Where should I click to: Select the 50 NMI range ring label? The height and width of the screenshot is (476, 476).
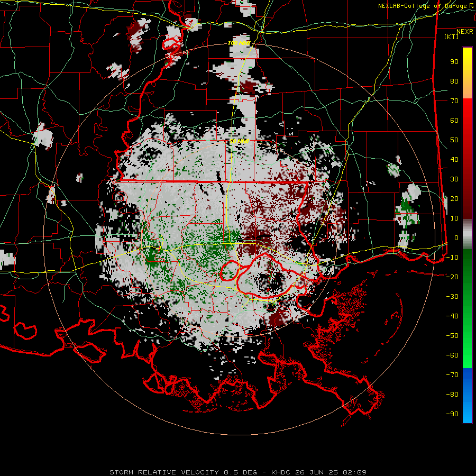239,141
